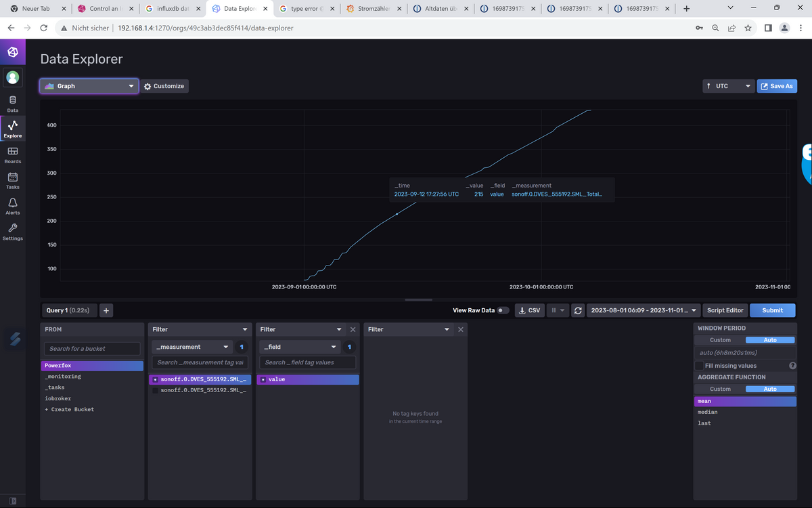812x508 pixels.
Task: Click the Customize button
Action: (164, 86)
